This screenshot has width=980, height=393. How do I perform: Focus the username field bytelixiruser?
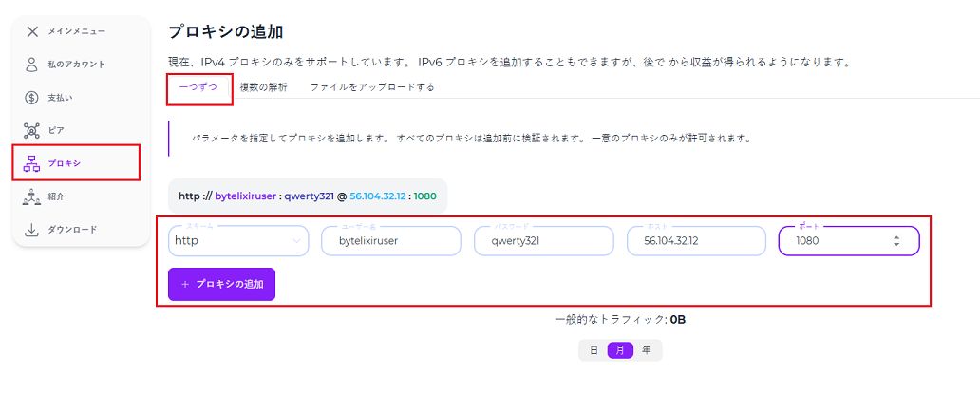click(x=391, y=240)
